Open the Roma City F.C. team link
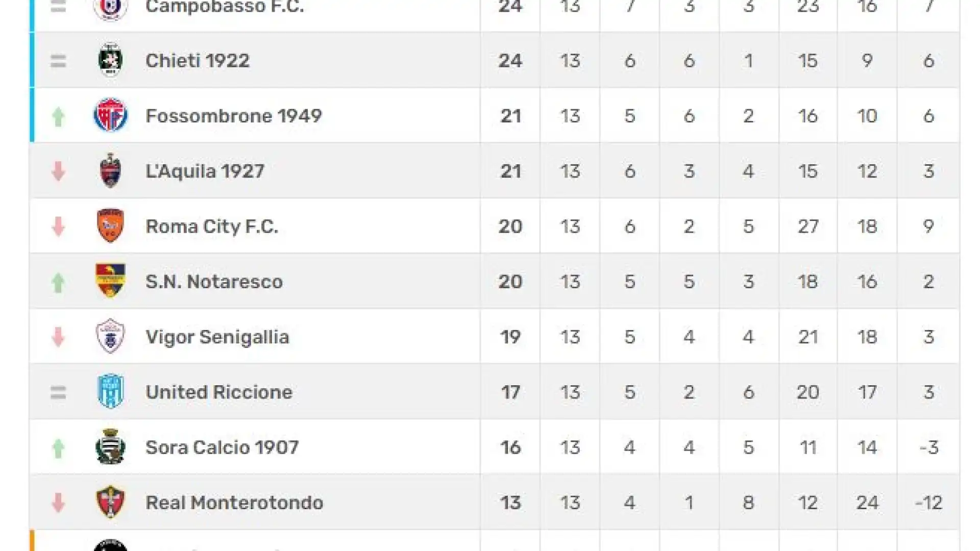The height and width of the screenshot is (551, 980). [212, 226]
